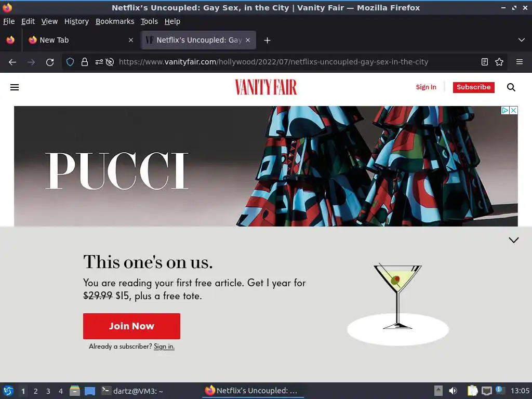Click the blocked autoplay indicator icon
Viewport: 532px width, 399px height.
point(110,62)
